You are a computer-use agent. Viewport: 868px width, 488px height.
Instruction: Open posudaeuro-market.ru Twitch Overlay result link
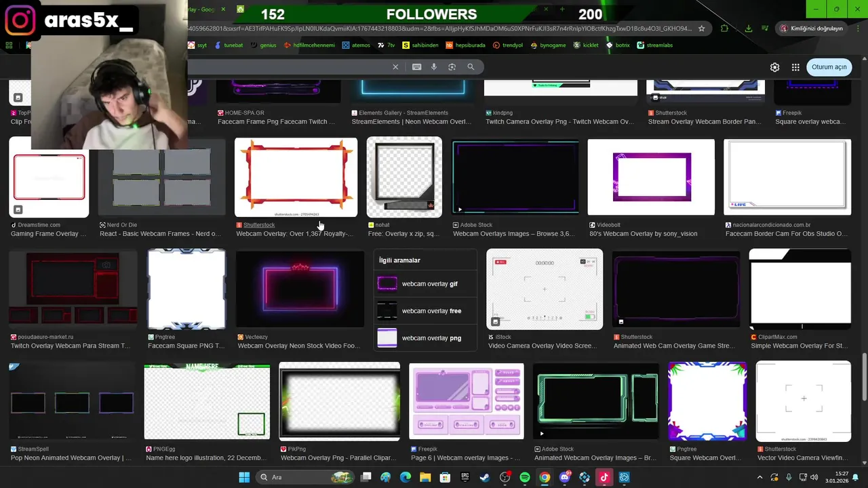71,346
